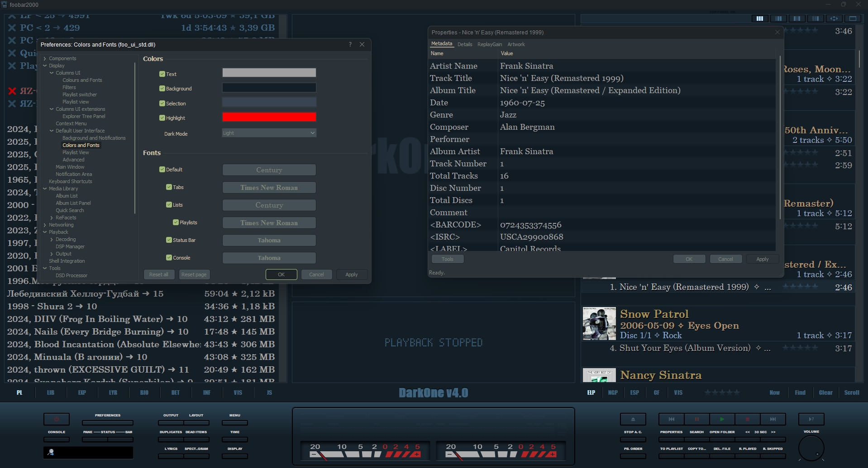
Task: Click the red power icon button
Action: click(x=57, y=419)
